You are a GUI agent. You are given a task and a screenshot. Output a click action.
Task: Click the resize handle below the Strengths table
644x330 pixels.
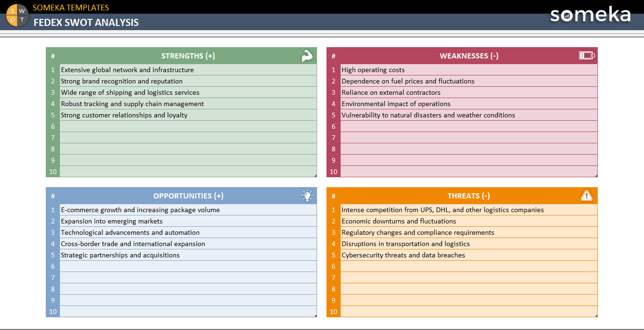coord(316,175)
